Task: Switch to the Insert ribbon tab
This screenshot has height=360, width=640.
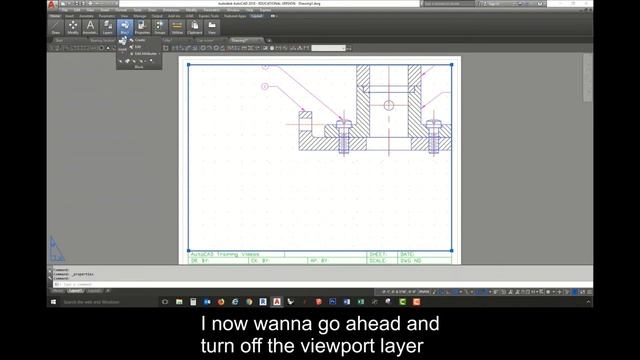Action: [69, 16]
